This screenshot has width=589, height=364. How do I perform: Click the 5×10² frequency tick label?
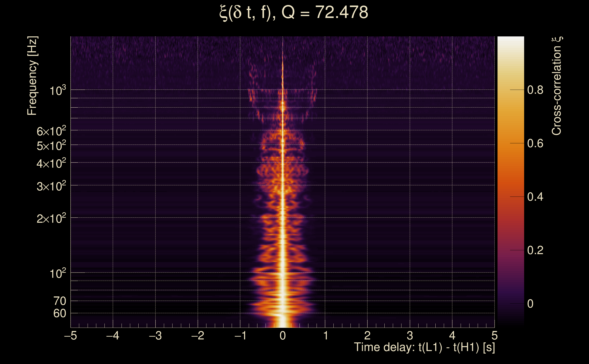(51, 146)
